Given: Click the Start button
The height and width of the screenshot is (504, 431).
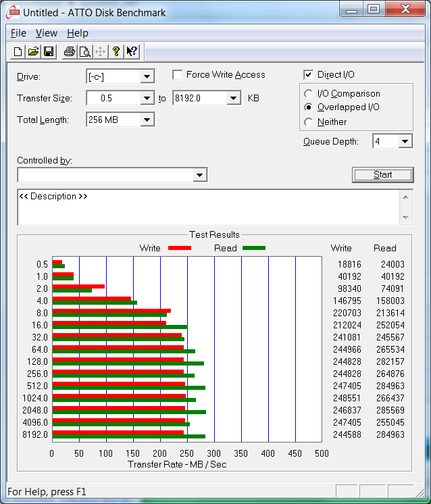Looking at the screenshot, I should point(383,175).
